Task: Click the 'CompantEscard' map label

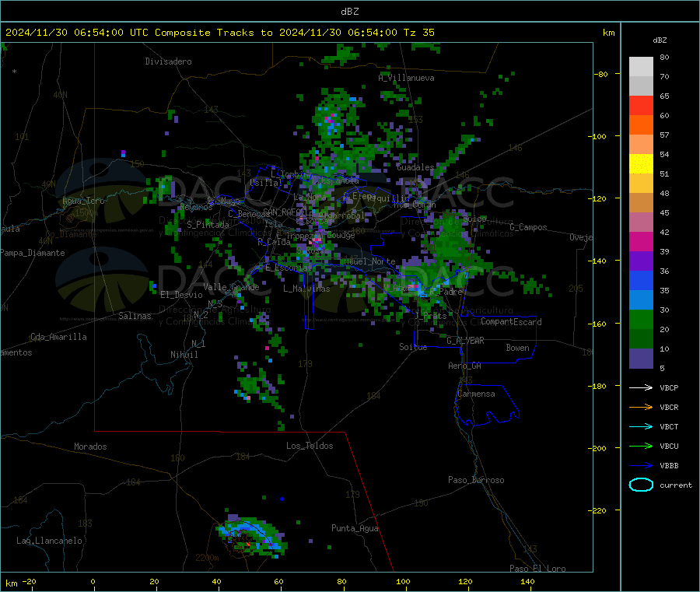Action: pos(511,322)
